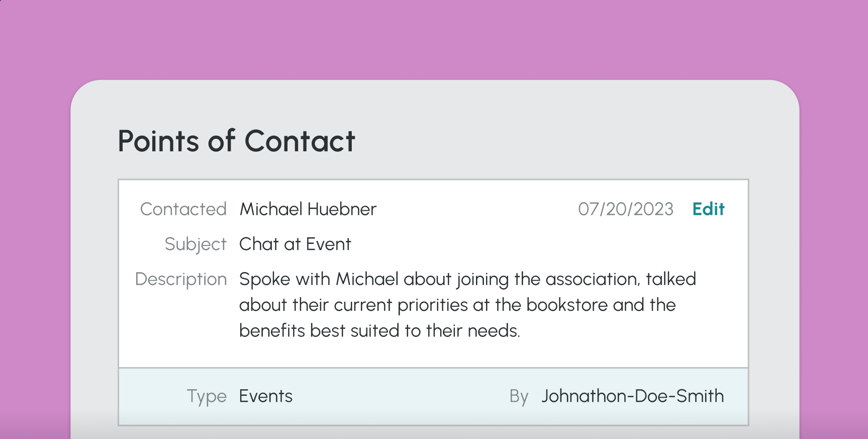Screen dimensions: 868x439
Task: Click the Edit link for this contact entry
Action: pyautogui.click(x=708, y=209)
